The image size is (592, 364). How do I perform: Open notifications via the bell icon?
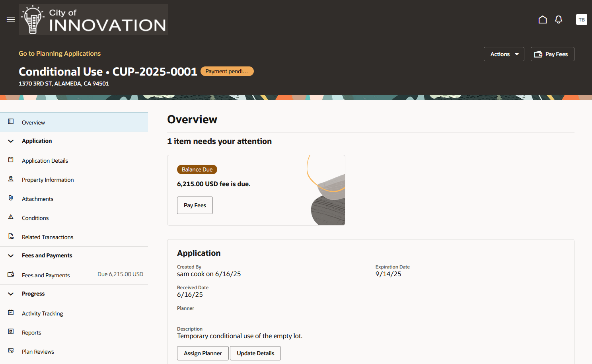coord(558,19)
